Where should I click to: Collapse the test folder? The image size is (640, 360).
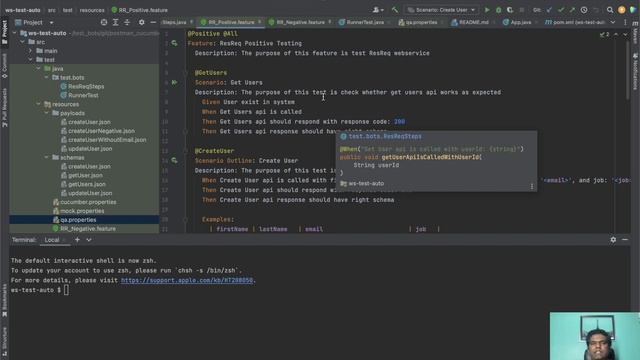click(31, 60)
